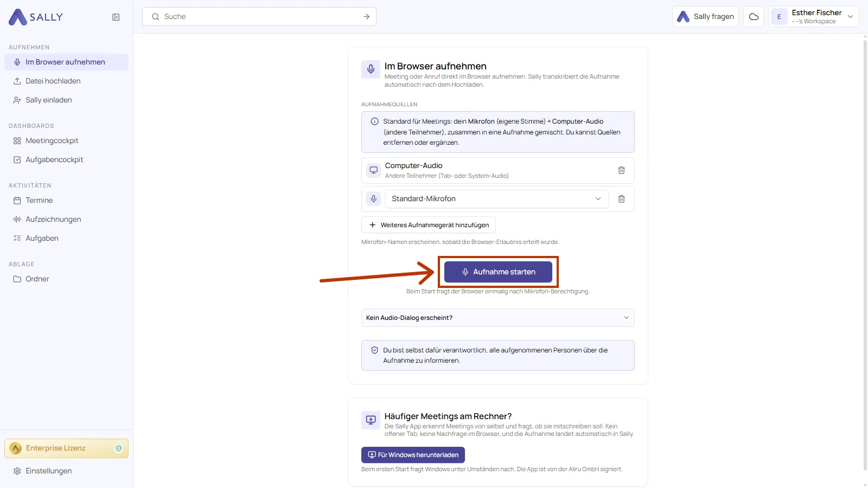Image resolution: width=868 pixels, height=488 pixels.
Task: Click the shield icon in the responsibility notice
Action: point(374,350)
